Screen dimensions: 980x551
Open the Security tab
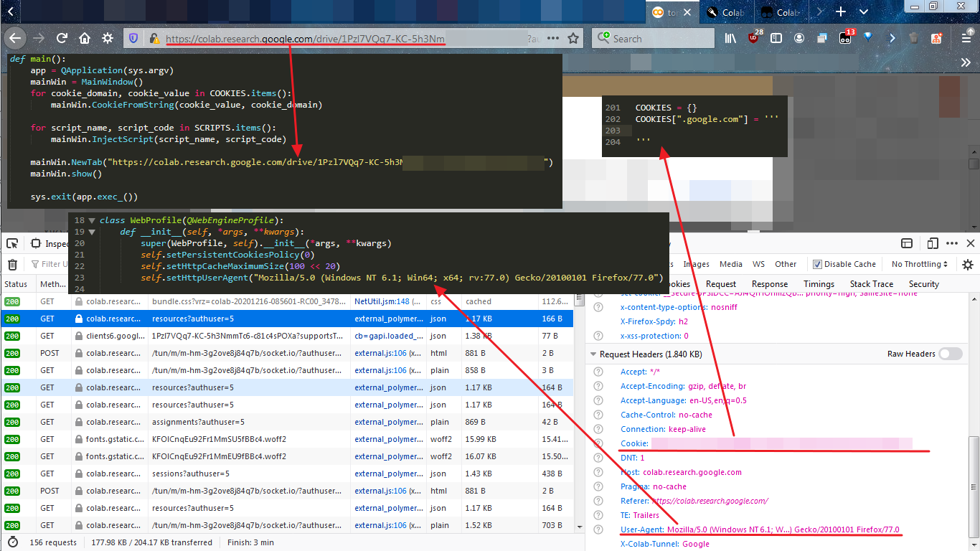click(924, 284)
